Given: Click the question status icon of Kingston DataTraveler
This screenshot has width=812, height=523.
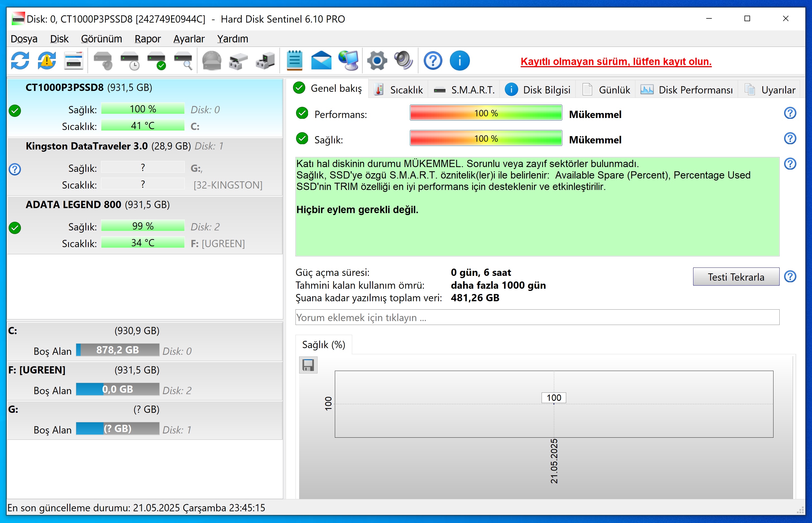Looking at the screenshot, I should pyautogui.click(x=15, y=169).
